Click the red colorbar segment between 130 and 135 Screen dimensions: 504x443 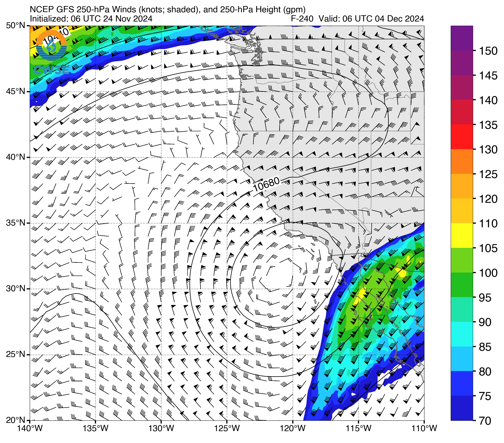tap(462, 137)
